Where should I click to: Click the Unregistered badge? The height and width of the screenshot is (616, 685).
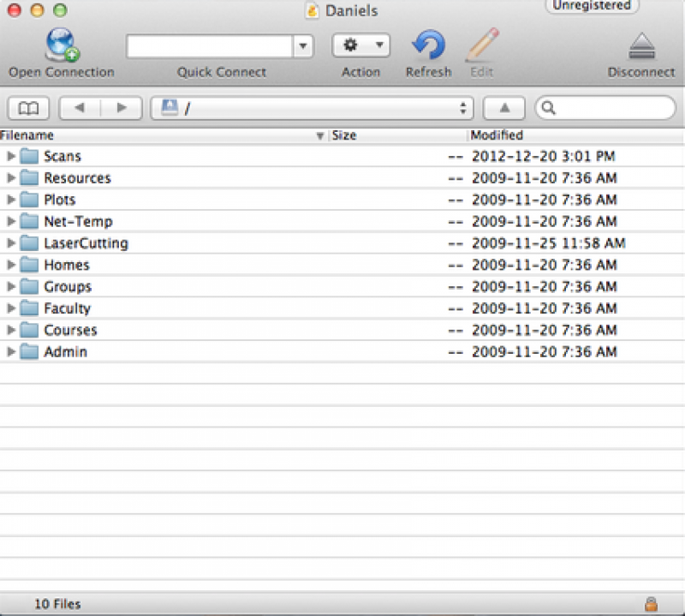(592, 5)
